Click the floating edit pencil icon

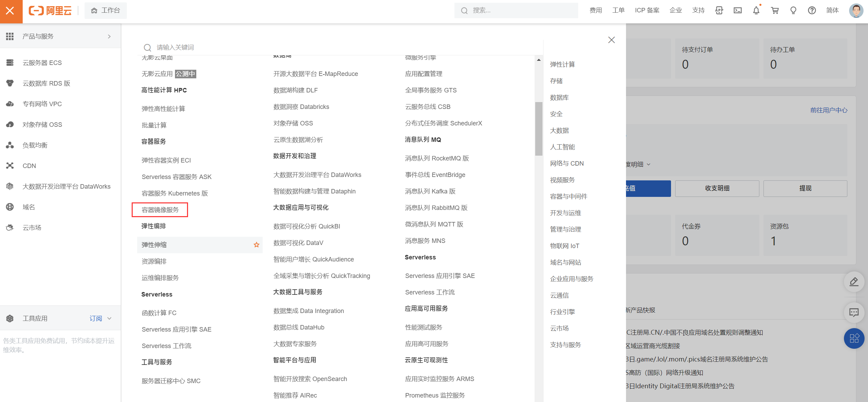(854, 282)
